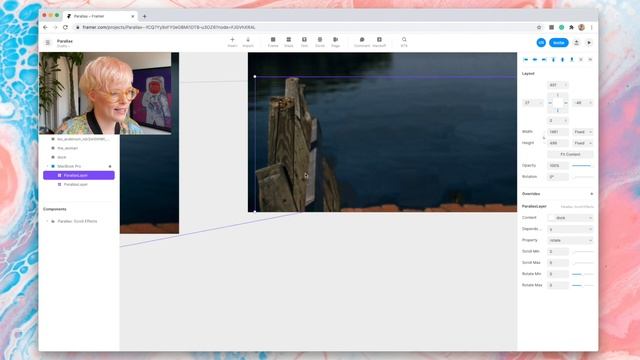The width and height of the screenshot is (640, 360).
Task: Select the second ParallaxLayer row
Action: [x=79, y=184]
